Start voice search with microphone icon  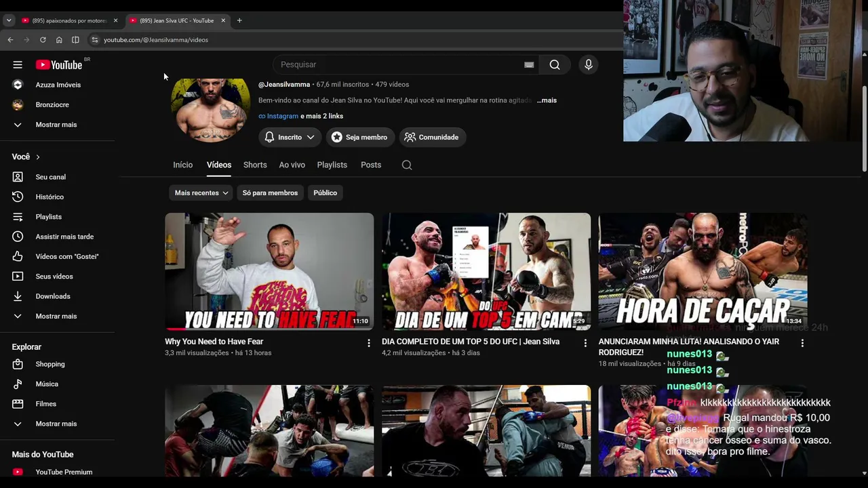coord(589,64)
